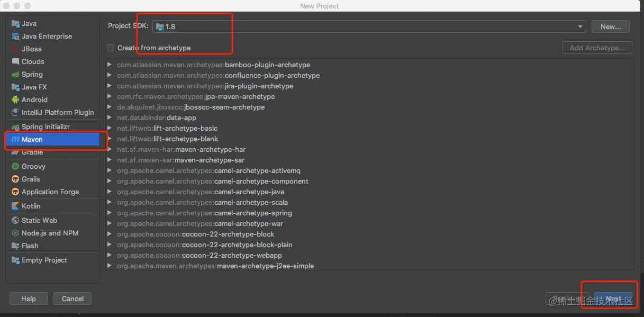The width and height of the screenshot is (644, 317).
Task: Click the New... SDK button
Action: [x=611, y=26]
